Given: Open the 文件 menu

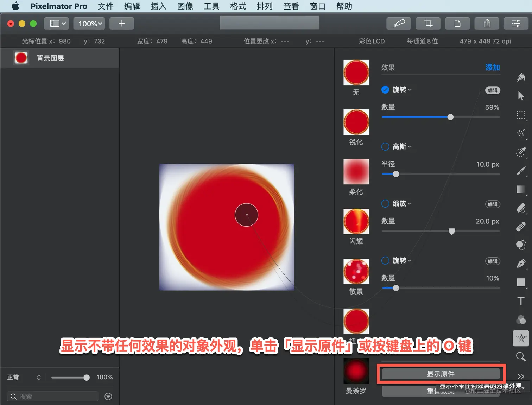Looking at the screenshot, I should [106, 6].
